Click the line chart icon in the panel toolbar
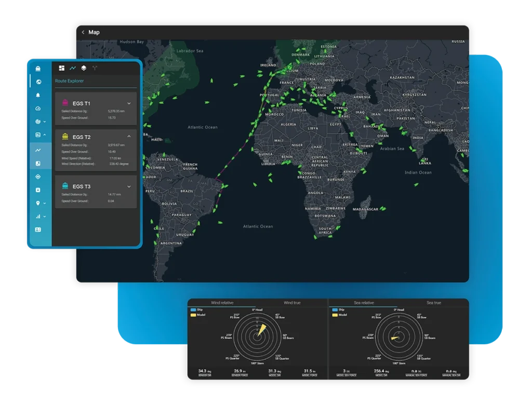The height and width of the screenshot is (405, 532). (73, 68)
